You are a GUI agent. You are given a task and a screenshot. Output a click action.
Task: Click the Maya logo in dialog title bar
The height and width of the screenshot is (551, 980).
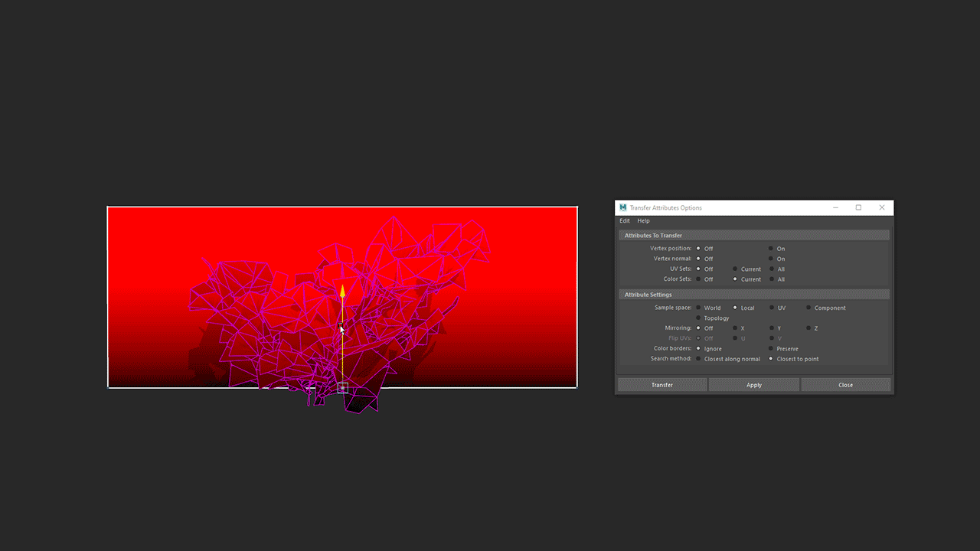[x=622, y=207]
